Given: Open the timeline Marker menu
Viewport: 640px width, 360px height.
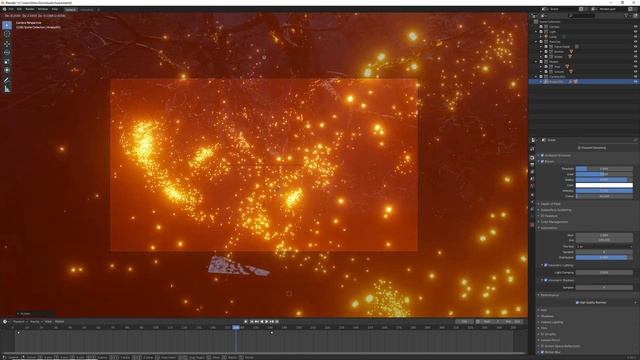Looking at the screenshot, I should pos(60,322).
